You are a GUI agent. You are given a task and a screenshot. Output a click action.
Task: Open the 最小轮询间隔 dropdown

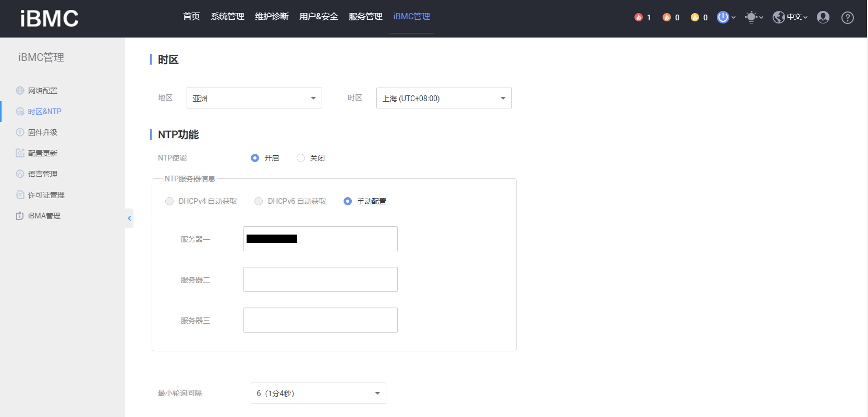pos(319,393)
